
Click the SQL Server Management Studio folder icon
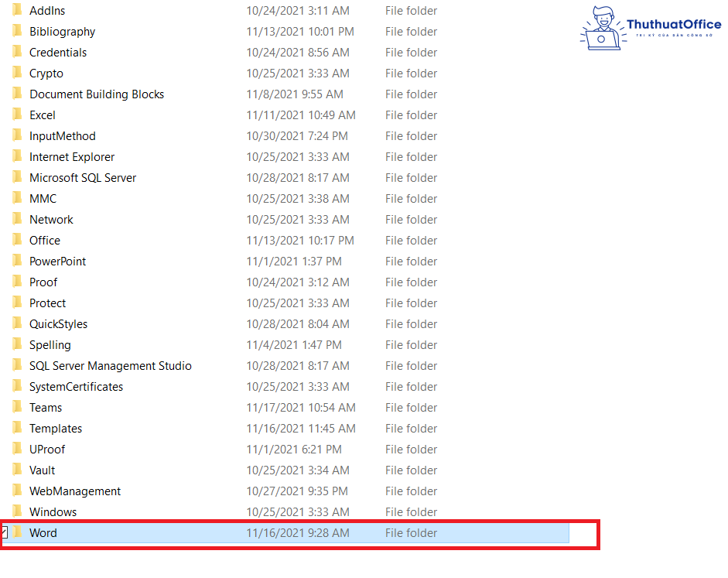tap(17, 365)
